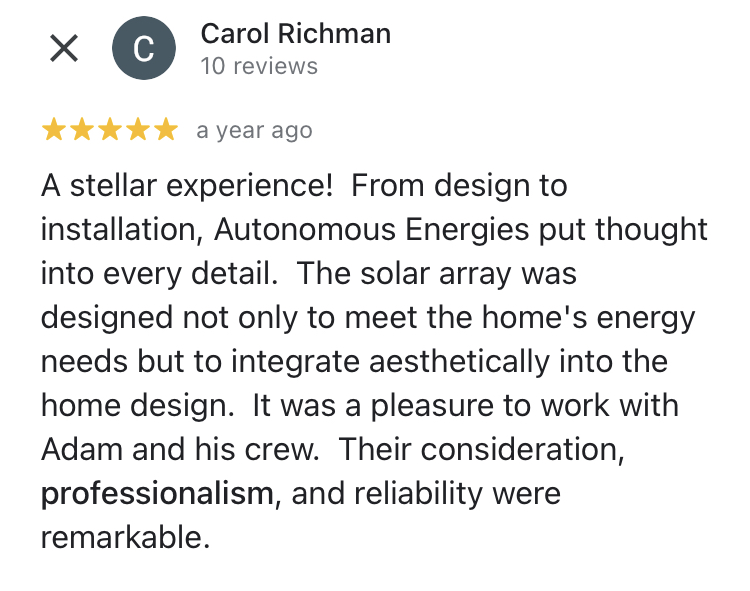Open Carol Richman's profile name link
Viewport: 750px width, 591px height.
point(295,34)
